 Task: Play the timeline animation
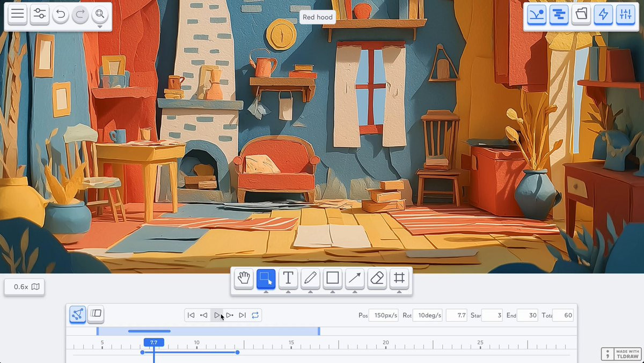(x=217, y=315)
